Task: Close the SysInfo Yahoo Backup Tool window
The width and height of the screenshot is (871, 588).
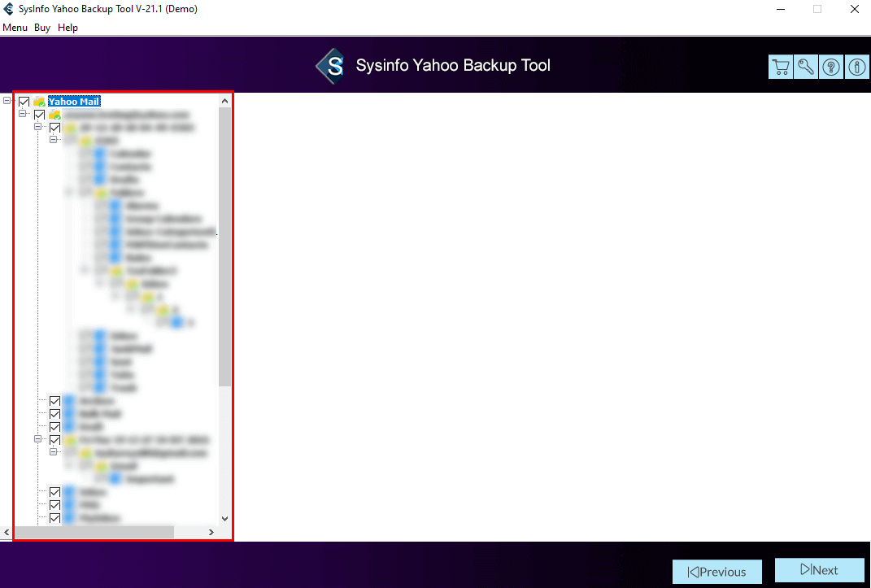Action: click(855, 9)
